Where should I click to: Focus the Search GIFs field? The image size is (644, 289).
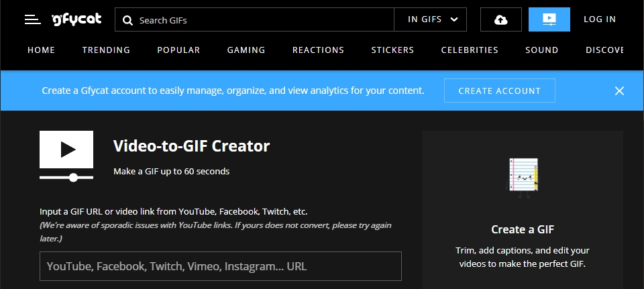click(254, 19)
